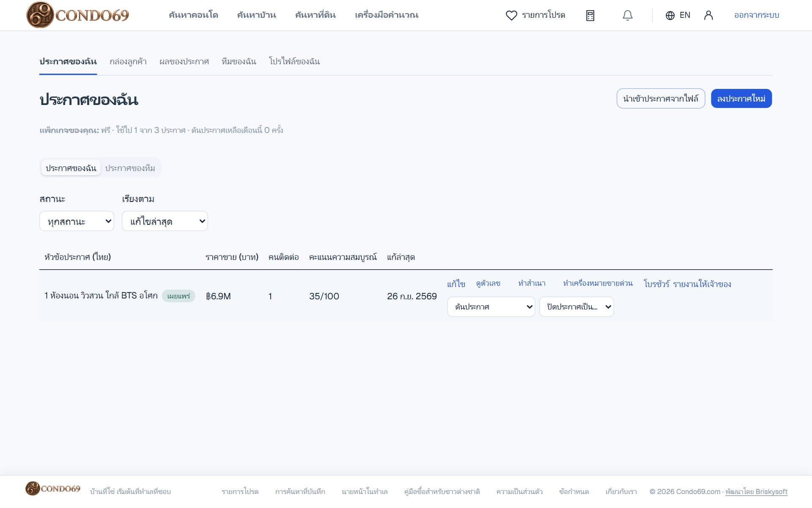Screen dimensions: 812x508
Task: Open the user profile icon
Action: pyautogui.click(x=708, y=16)
